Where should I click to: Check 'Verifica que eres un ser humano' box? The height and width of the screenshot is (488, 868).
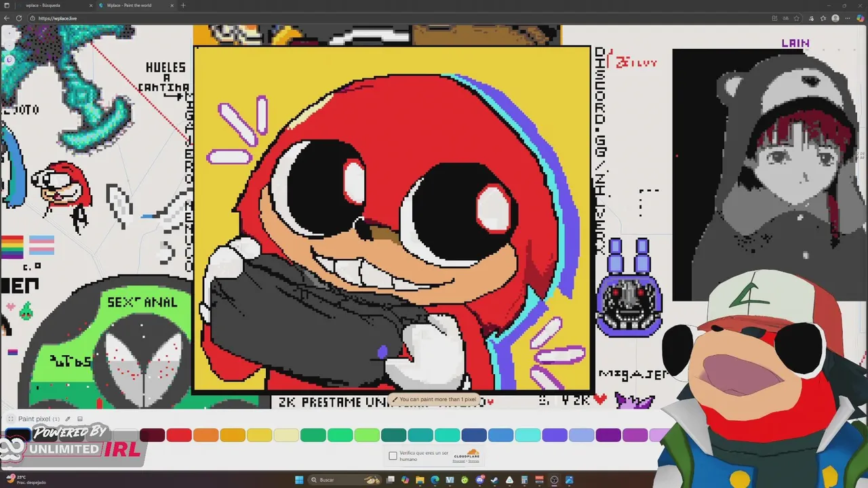tap(393, 455)
